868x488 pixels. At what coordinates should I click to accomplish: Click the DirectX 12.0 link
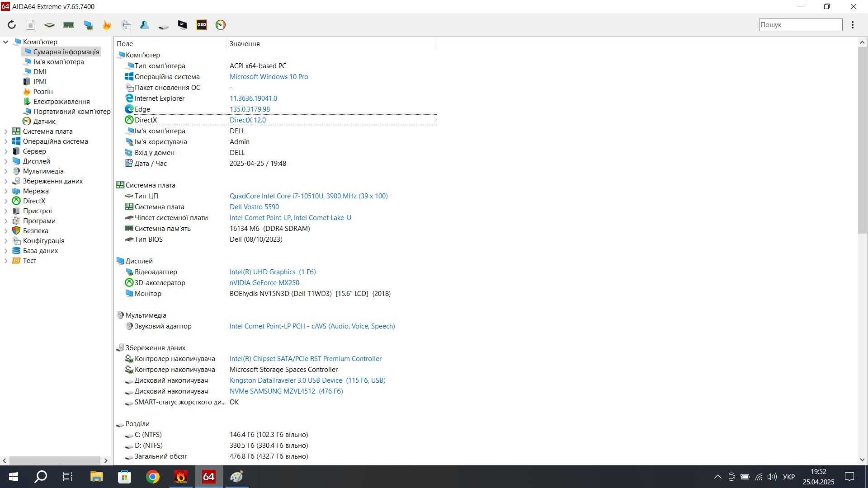pyautogui.click(x=248, y=120)
